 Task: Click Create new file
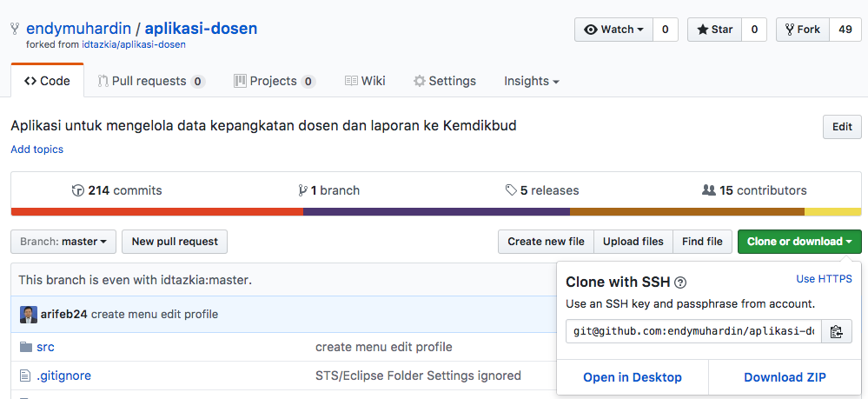coord(546,242)
